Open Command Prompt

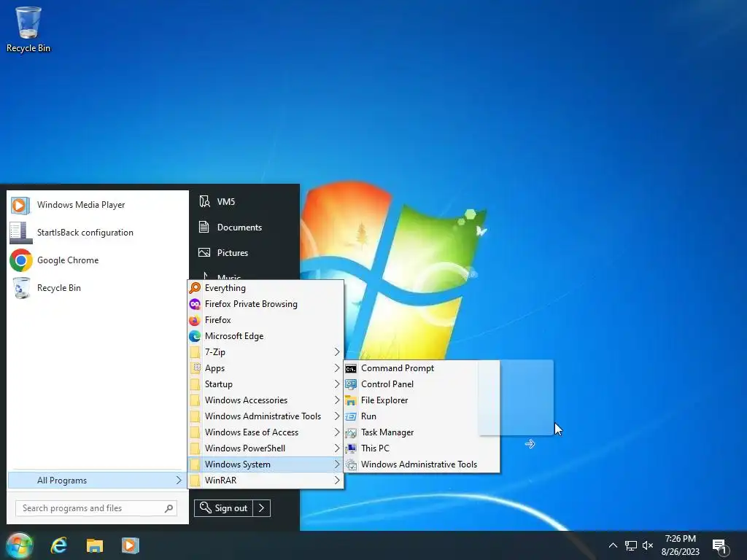tap(422, 368)
